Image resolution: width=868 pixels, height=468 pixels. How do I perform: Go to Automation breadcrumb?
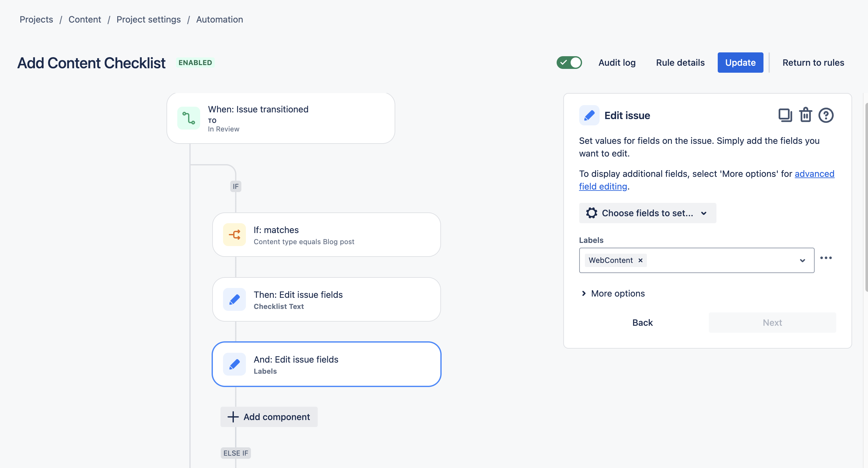[x=219, y=20]
